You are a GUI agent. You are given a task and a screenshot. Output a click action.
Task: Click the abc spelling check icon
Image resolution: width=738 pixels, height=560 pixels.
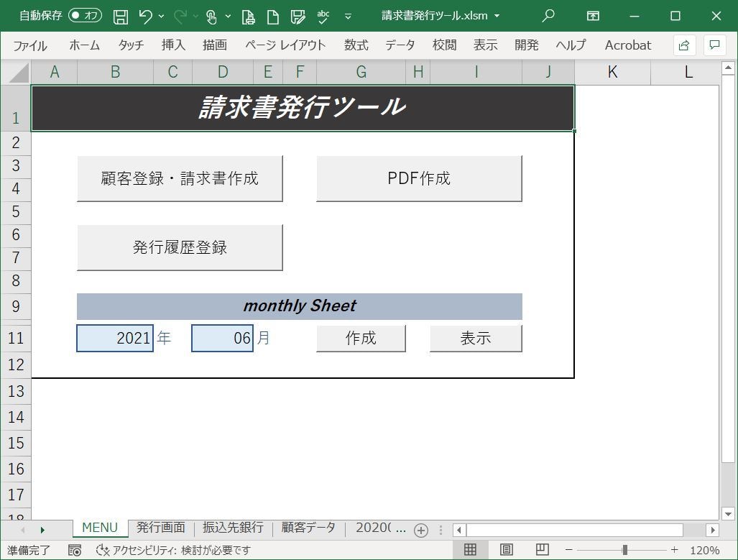(323, 17)
